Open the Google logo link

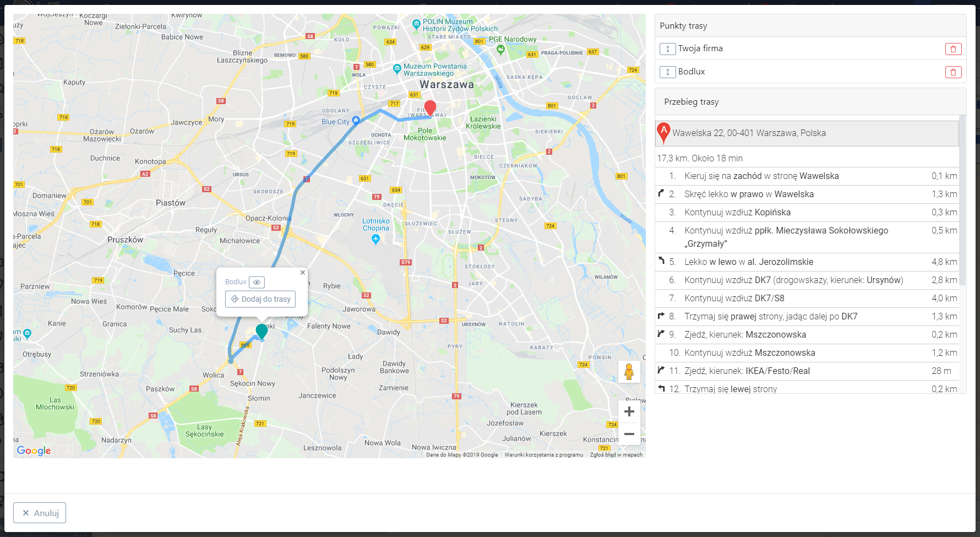pyautogui.click(x=34, y=451)
